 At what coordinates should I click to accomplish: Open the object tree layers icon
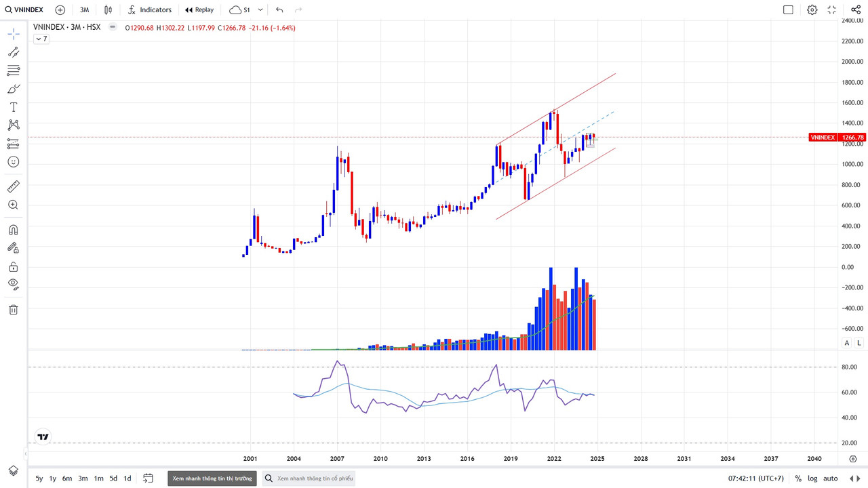14,471
